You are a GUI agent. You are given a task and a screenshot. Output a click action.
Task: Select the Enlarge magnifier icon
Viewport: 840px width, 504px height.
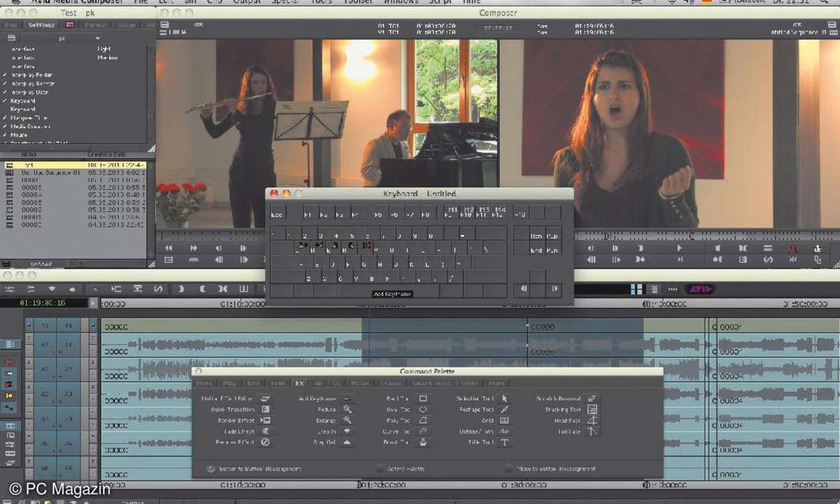(347, 421)
